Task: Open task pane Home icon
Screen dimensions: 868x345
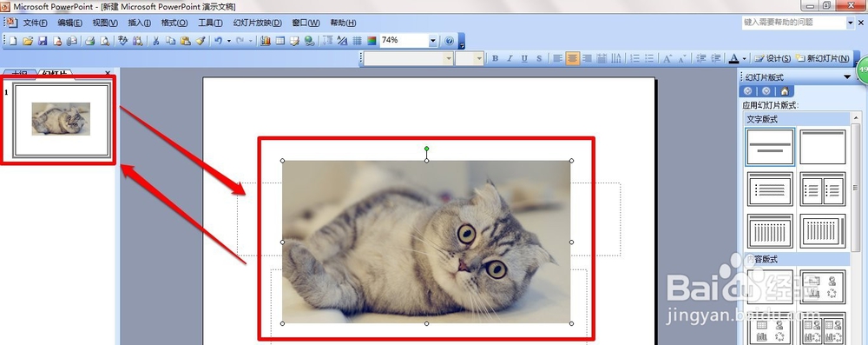Action: (785, 91)
